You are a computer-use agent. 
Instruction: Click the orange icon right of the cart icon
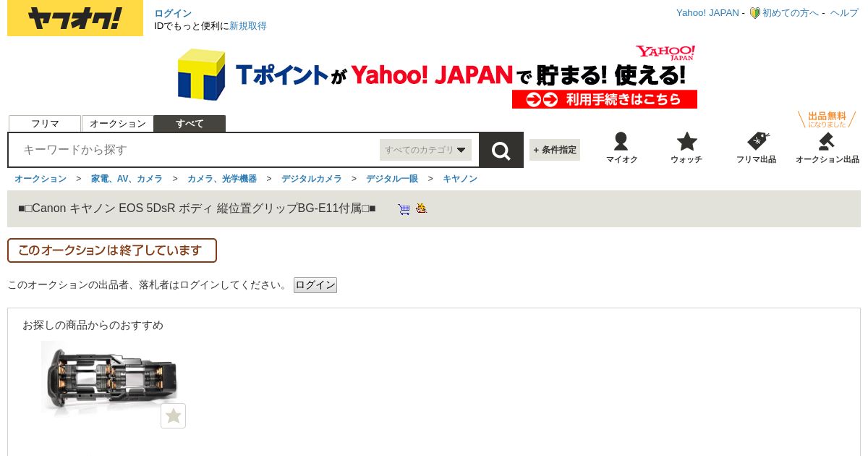pos(421,208)
